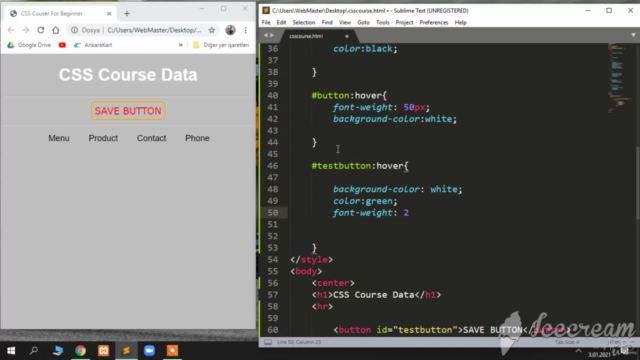Screen dimensions: 640x360
Task: Open Diğer yer işaretleri folder
Action: [x=221, y=45]
